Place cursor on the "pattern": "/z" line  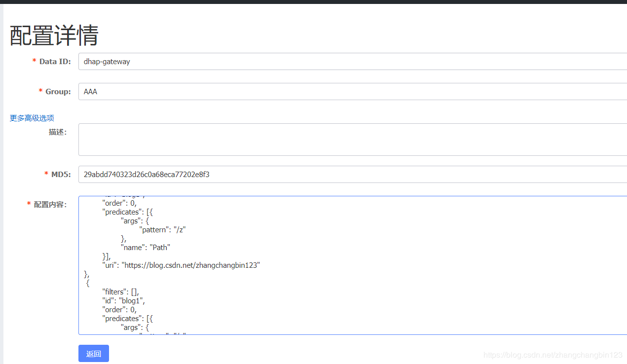point(163,230)
